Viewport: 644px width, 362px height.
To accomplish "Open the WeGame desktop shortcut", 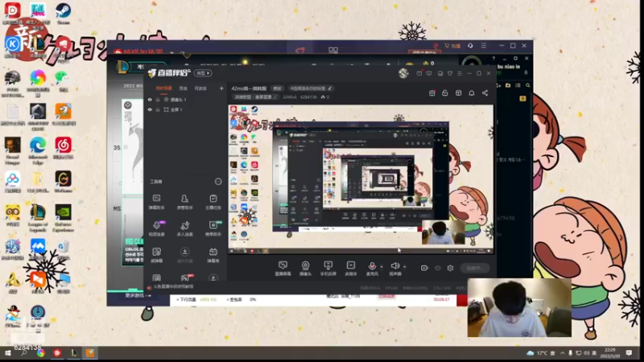I will [64, 182].
